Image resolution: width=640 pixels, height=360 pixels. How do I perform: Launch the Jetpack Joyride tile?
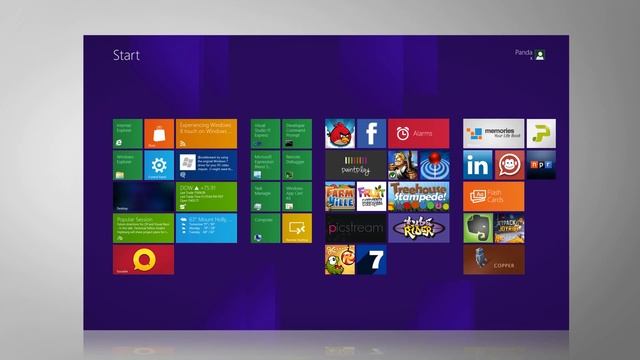(x=509, y=228)
